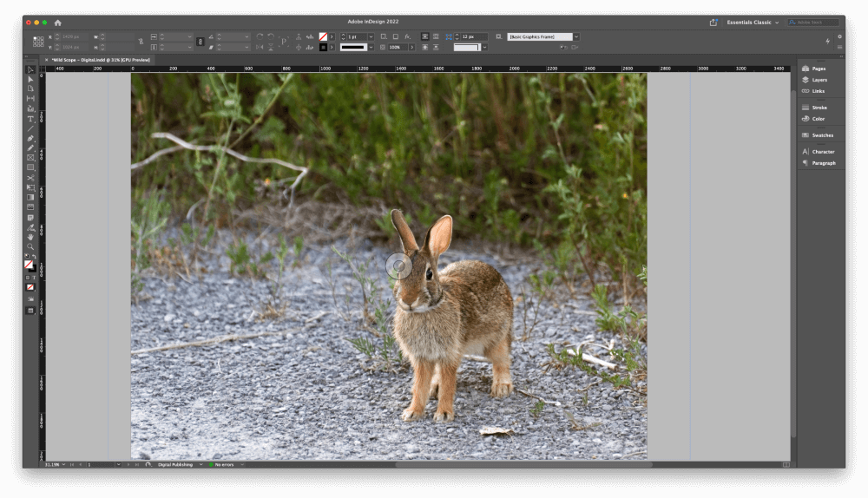Click the fill color swatch in the Tools panel
Screen dimensions: 868x498
29,265
